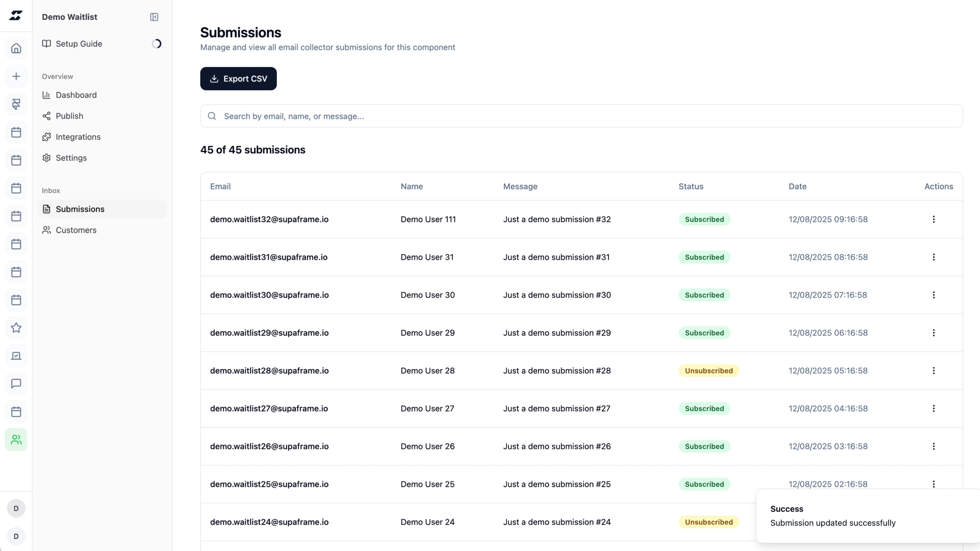Click the Supaframe logo at top left

16,16
